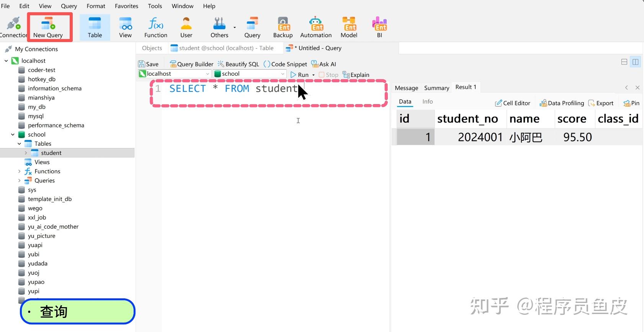
Task: Switch to the Objects tab
Action: (x=152, y=48)
